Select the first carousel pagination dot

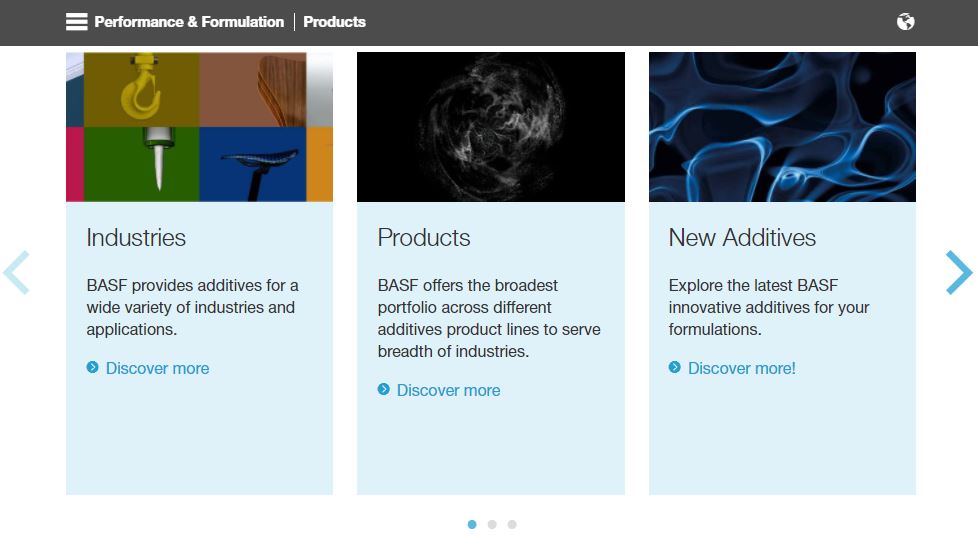click(x=472, y=524)
